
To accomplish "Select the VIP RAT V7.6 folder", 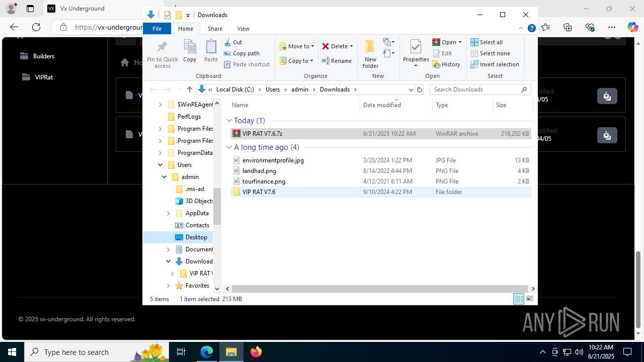I will (380, 192).
